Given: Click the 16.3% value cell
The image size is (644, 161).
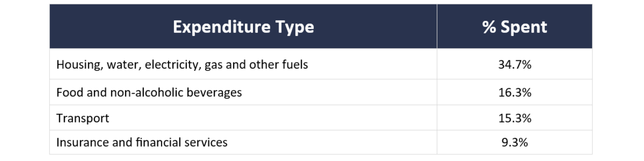Looking at the screenshot, I should (515, 92).
